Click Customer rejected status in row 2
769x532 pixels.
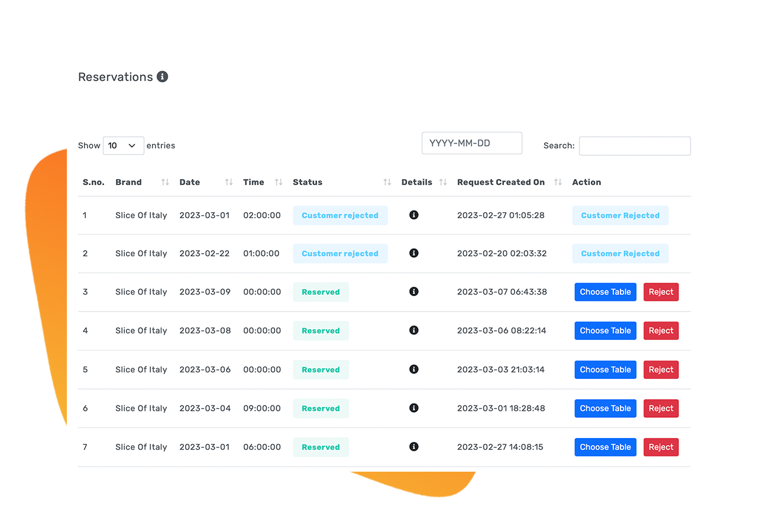click(x=340, y=254)
